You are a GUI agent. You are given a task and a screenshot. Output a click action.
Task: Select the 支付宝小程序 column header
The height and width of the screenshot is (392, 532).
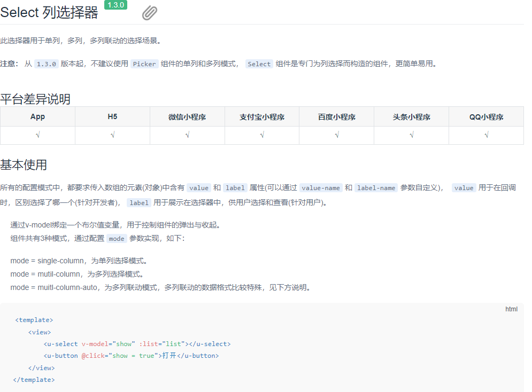(261, 116)
